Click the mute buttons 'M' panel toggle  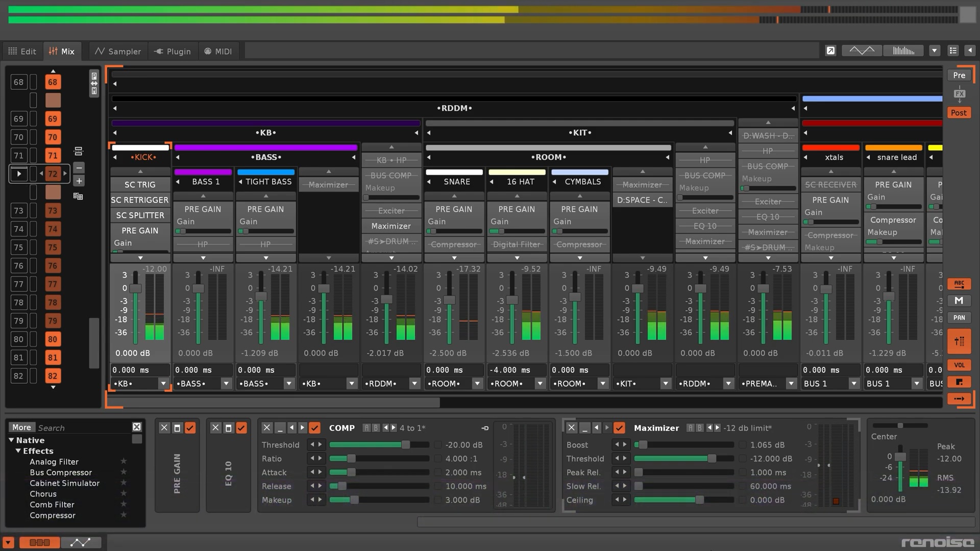pyautogui.click(x=959, y=300)
